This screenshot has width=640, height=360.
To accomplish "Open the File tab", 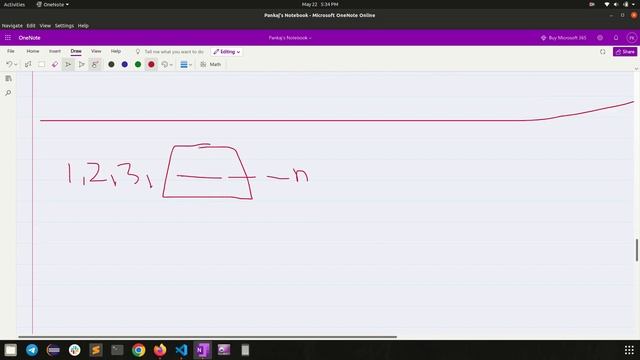I will click(x=11, y=51).
